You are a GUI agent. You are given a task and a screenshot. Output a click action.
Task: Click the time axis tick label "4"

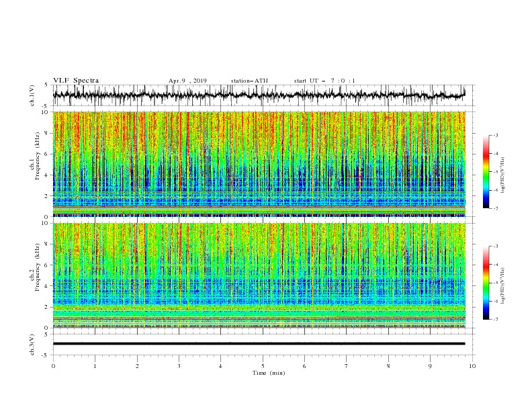(220, 366)
